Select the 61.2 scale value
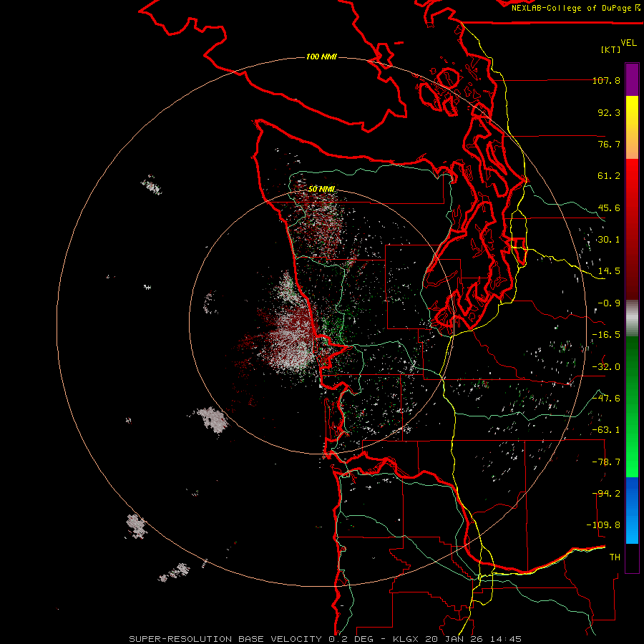This screenshot has width=644, height=644. (609, 176)
